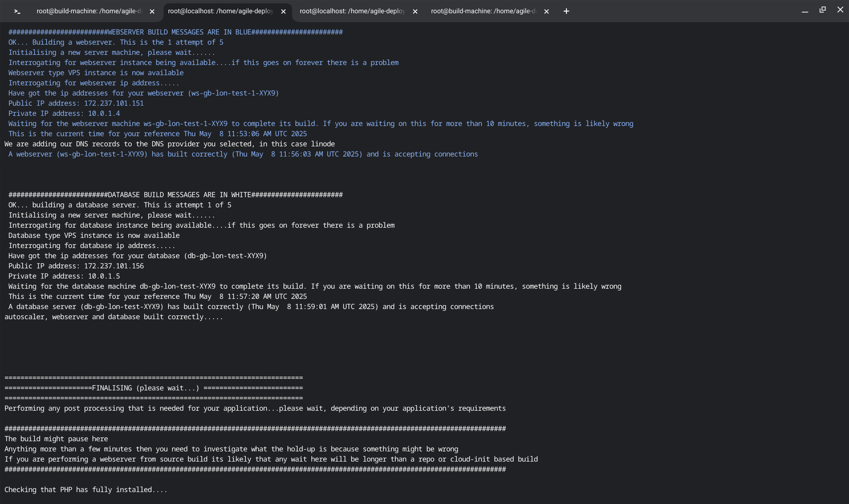Open a new terminal tab with plus
The width and height of the screenshot is (849, 504).
[566, 11]
